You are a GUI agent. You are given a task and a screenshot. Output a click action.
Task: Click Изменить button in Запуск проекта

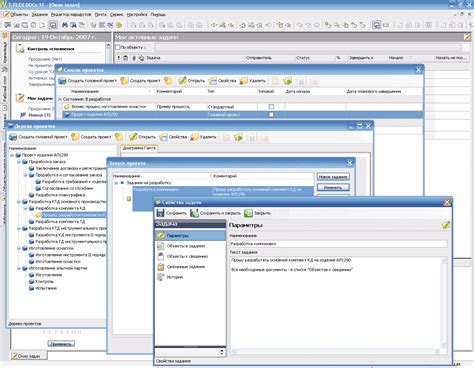click(x=333, y=188)
